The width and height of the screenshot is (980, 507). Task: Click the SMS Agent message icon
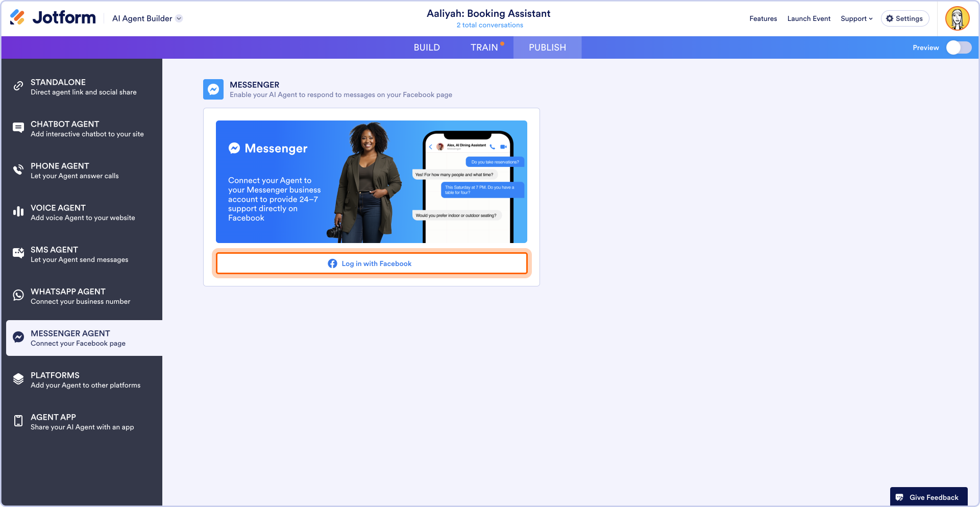[x=18, y=253]
